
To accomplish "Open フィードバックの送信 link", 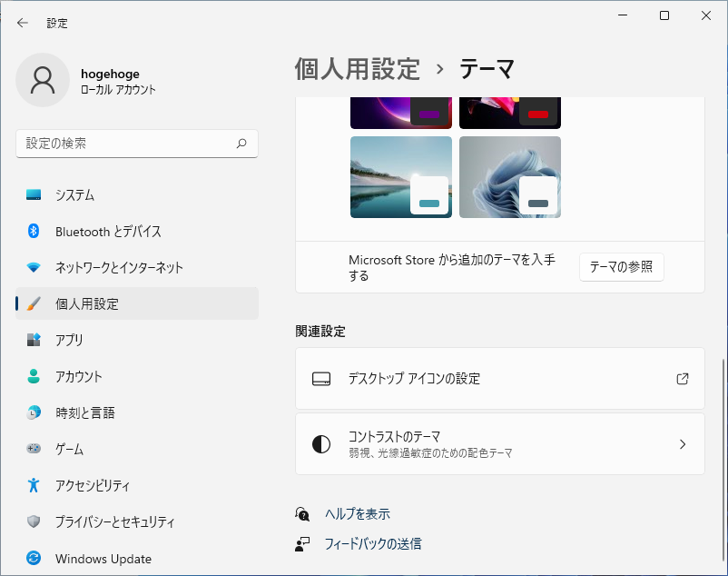I will click(x=373, y=544).
